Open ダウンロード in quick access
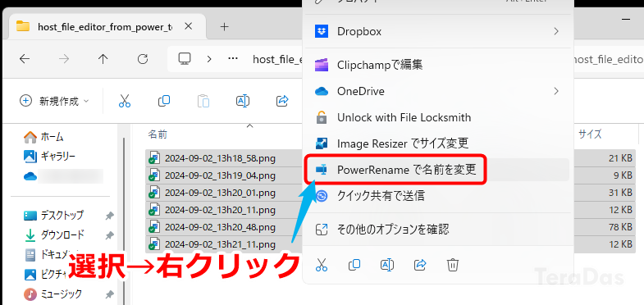 (x=54, y=234)
